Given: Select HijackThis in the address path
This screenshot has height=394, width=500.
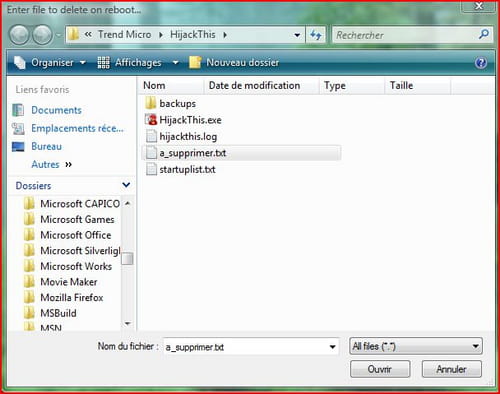Looking at the screenshot, I should pyautogui.click(x=193, y=34).
